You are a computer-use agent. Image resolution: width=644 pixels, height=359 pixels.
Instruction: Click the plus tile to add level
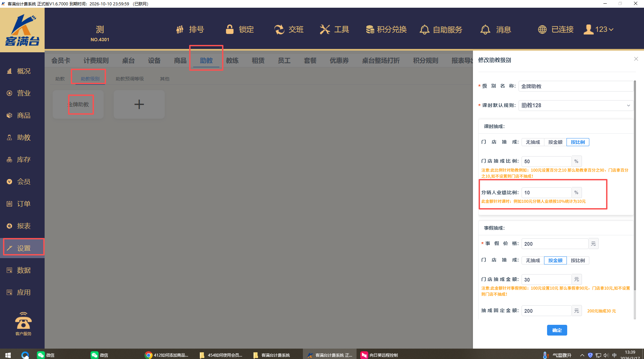point(139,104)
